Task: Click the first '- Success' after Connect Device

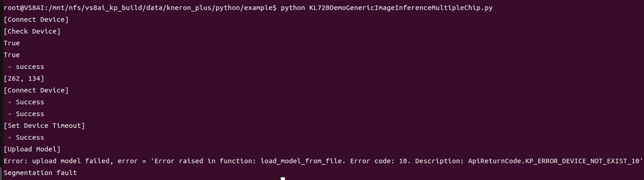Action: pos(26,102)
